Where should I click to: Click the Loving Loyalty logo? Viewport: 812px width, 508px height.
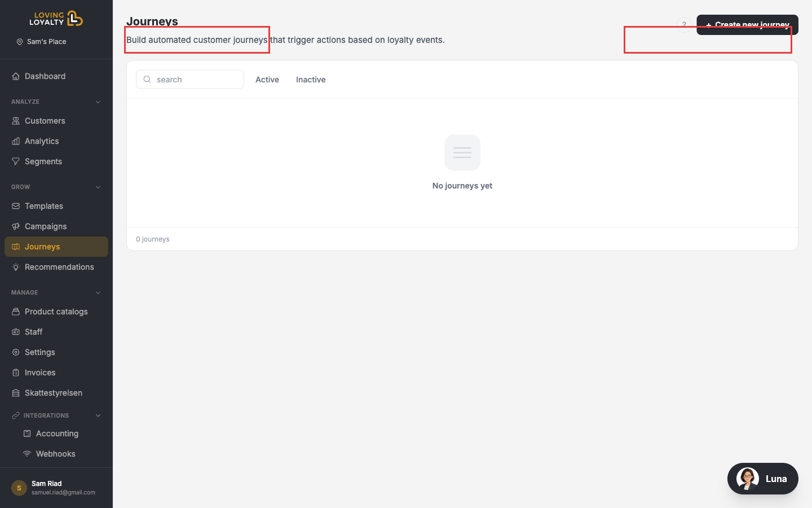(56, 19)
